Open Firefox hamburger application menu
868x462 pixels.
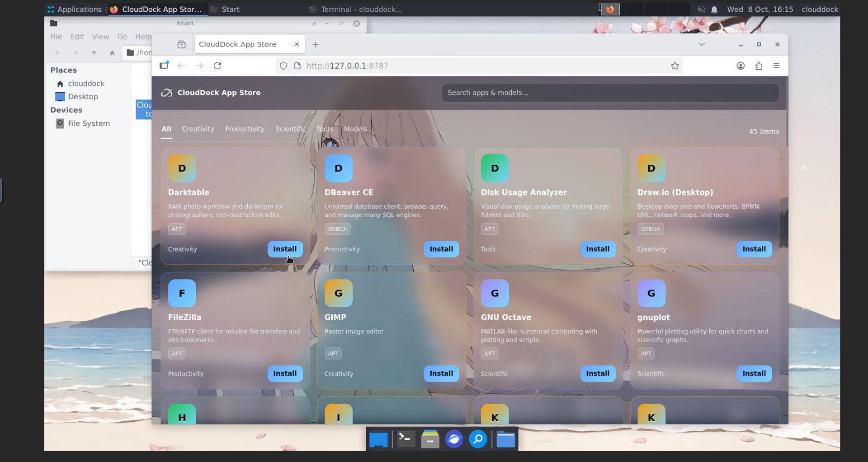pos(776,66)
